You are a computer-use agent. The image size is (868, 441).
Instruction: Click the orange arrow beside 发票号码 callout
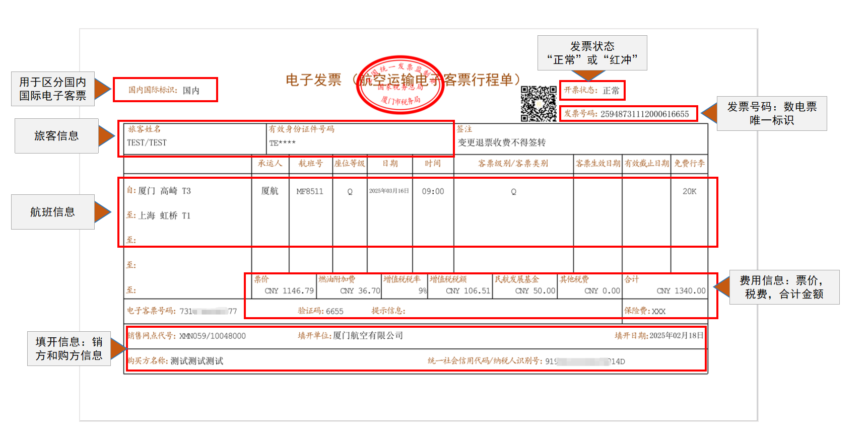[709, 113]
